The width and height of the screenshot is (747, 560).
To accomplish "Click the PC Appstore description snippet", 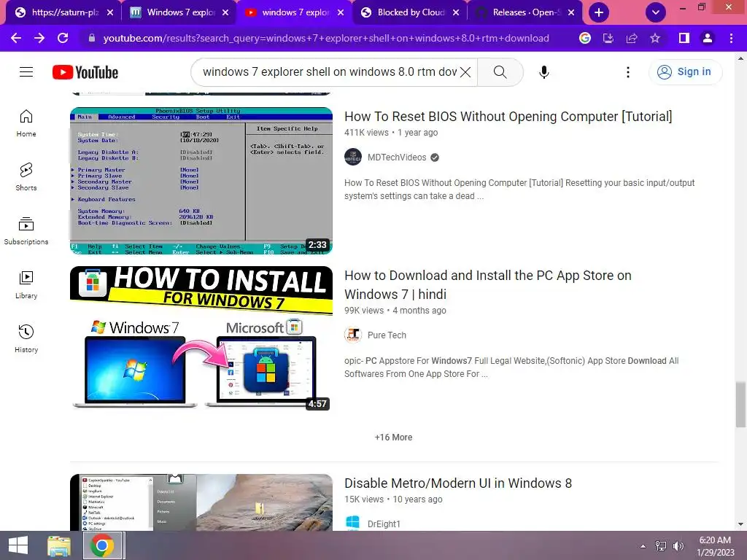I will tap(511, 367).
